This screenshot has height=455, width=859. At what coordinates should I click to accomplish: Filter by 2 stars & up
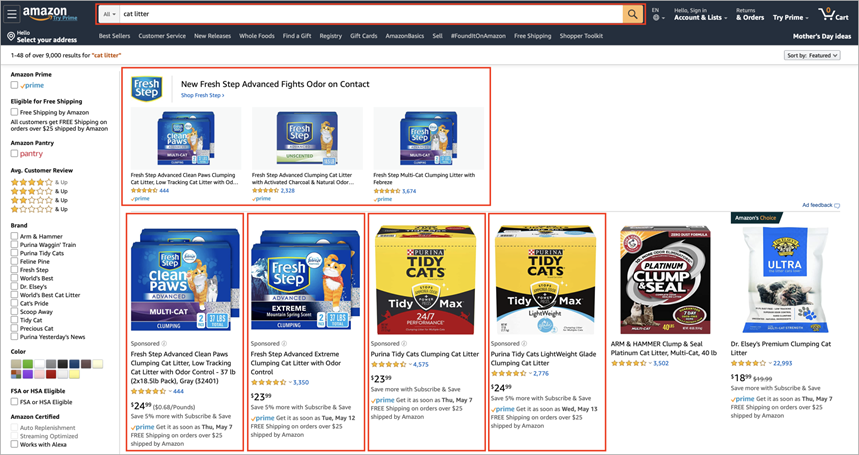[x=39, y=200]
